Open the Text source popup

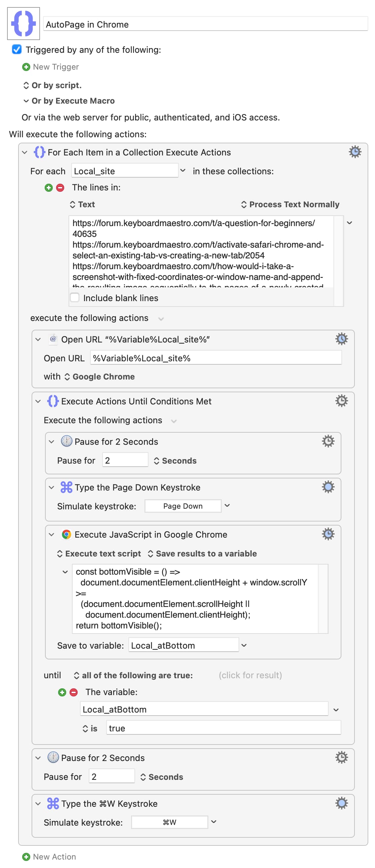[x=82, y=205]
